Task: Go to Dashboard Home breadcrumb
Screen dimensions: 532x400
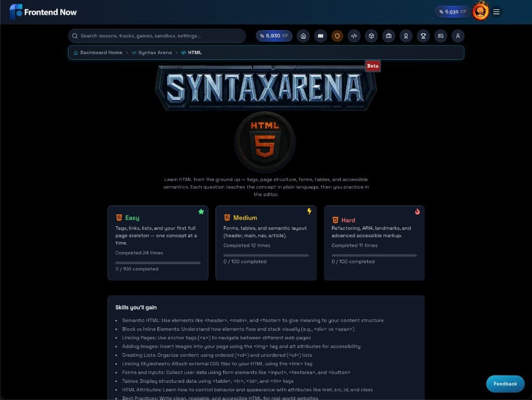Action: point(98,53)
